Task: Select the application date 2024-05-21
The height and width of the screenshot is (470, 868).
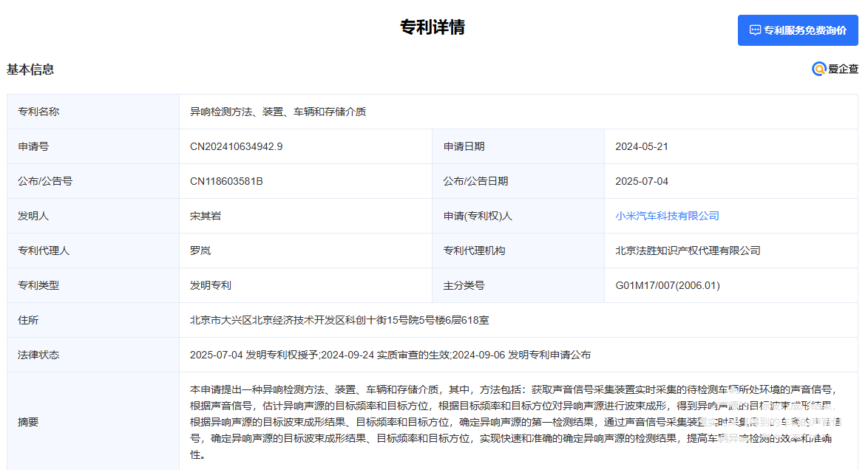Action: (x=641, y=146)
